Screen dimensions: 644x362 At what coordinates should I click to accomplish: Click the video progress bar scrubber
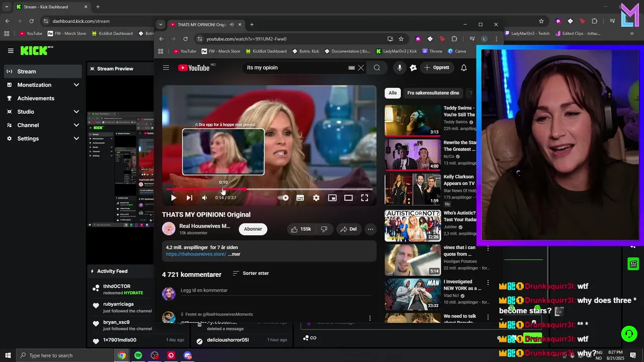[x=245, y=189]
